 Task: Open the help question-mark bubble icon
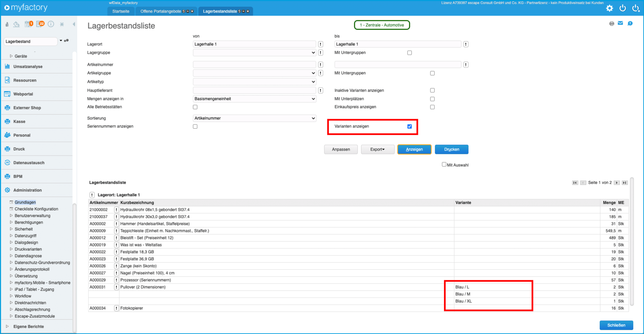point(630,23)
